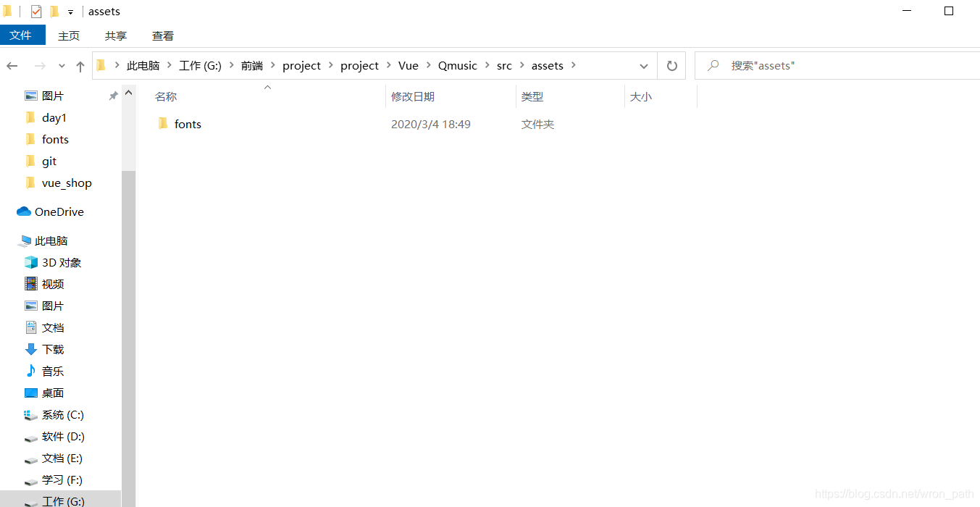980x507 pixels.
Task: Navigate back with the back arrow
Action: pyautogui.click(x=12, y=65)
